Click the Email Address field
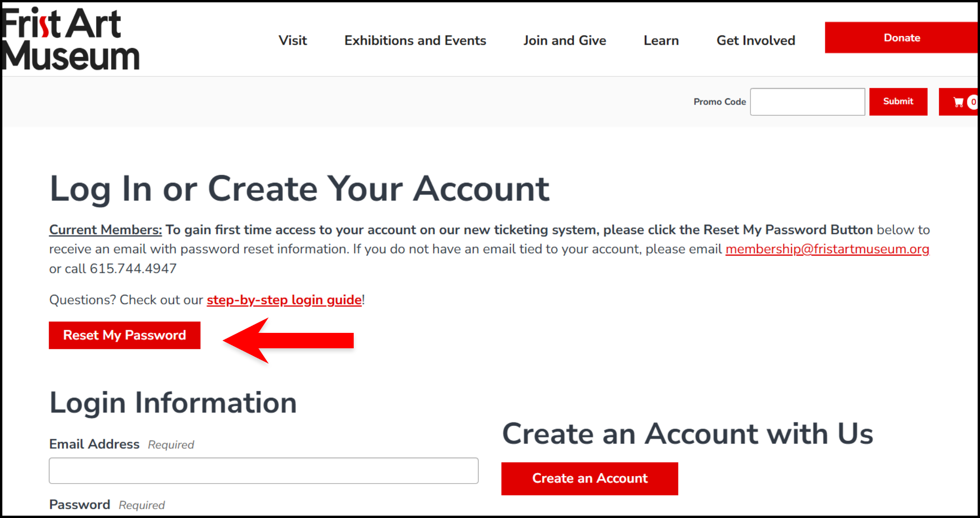This screenshot has height=518, width=980. pyautogui.click(x=263, y=470)
